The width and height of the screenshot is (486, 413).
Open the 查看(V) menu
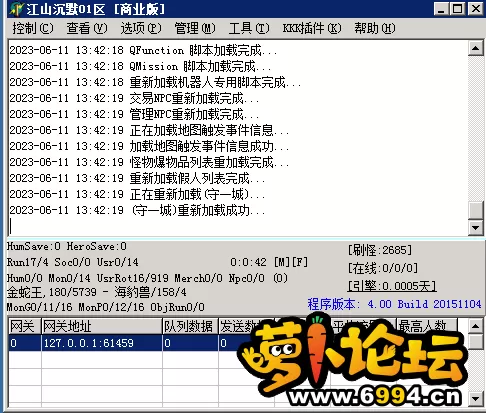87,28
